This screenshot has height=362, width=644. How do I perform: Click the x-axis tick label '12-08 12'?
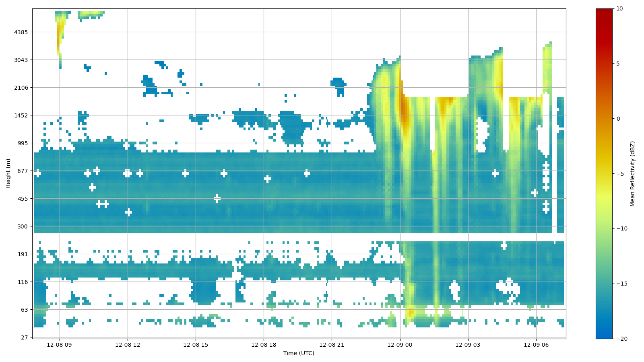128,345
